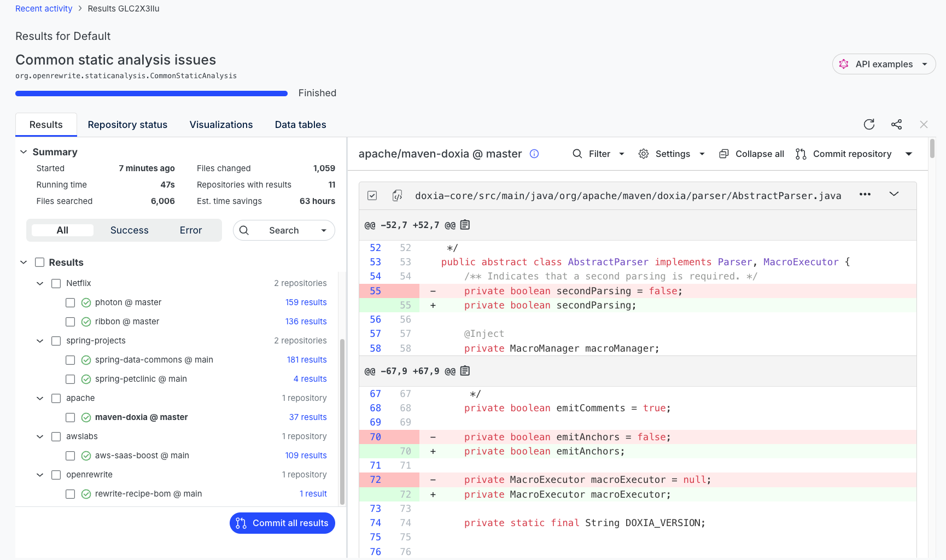Click the success status icon for ribbon @ master
The image size is (946, 560).
click(x=86, y=322)
